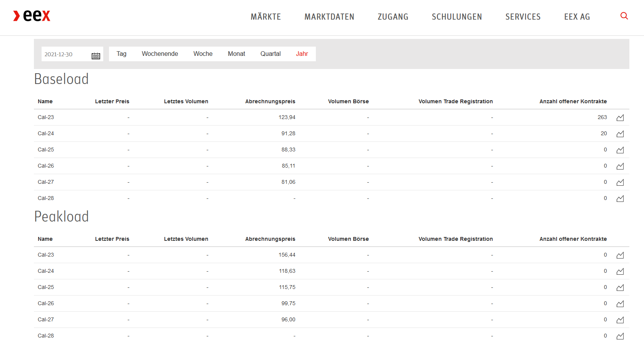
Task: Click Peakload settlement price 115,75
Action: coord(287,287)
